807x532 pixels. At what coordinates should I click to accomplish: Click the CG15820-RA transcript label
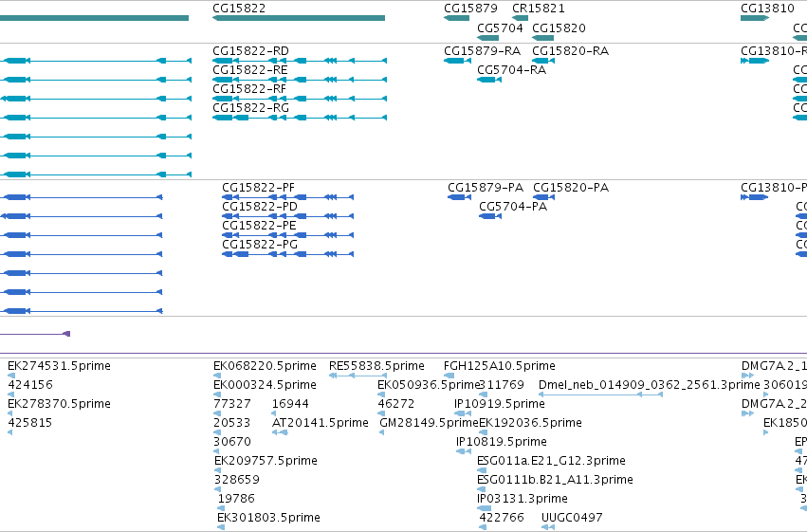tap(570, 51)
